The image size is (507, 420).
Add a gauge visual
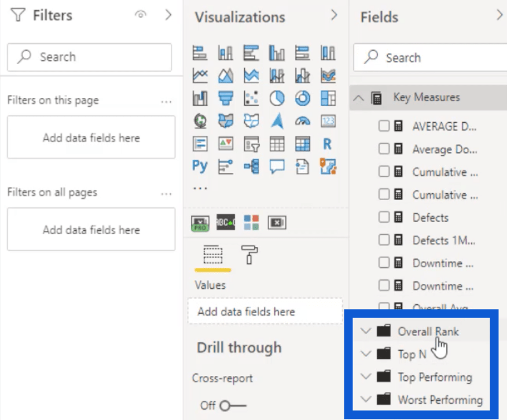click(x=302, y=121)
